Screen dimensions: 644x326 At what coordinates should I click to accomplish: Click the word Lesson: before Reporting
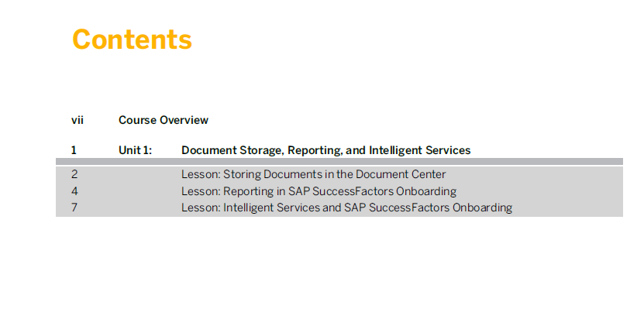pos(201,191)
